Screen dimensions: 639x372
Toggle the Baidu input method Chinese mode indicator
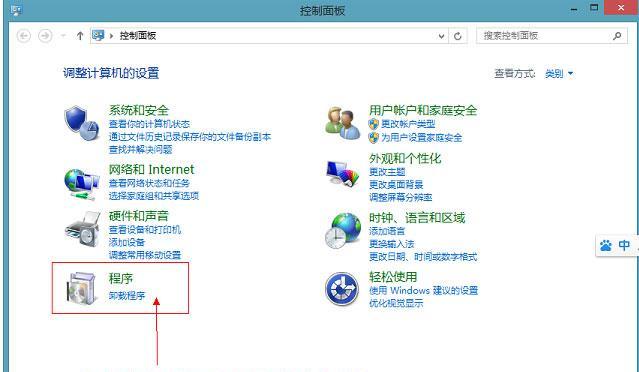click(624, 245)
